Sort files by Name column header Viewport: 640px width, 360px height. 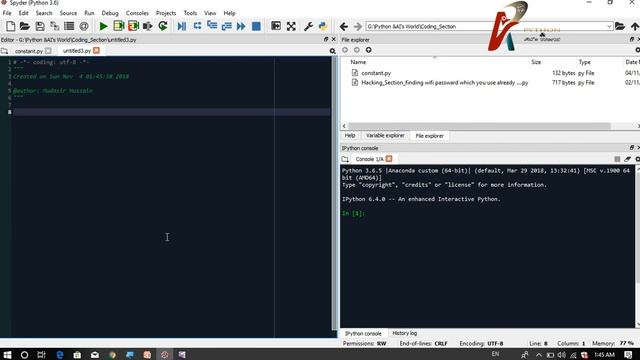[358, 62]
